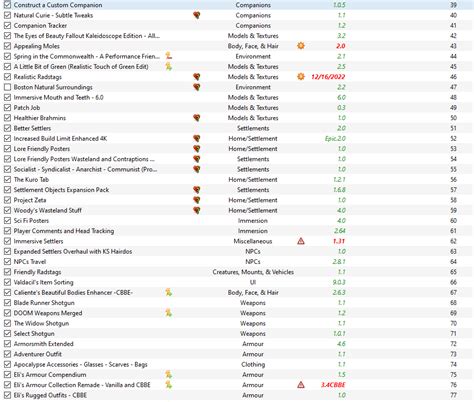Select 'Adventurer Outfit' mod

(38, 354)
